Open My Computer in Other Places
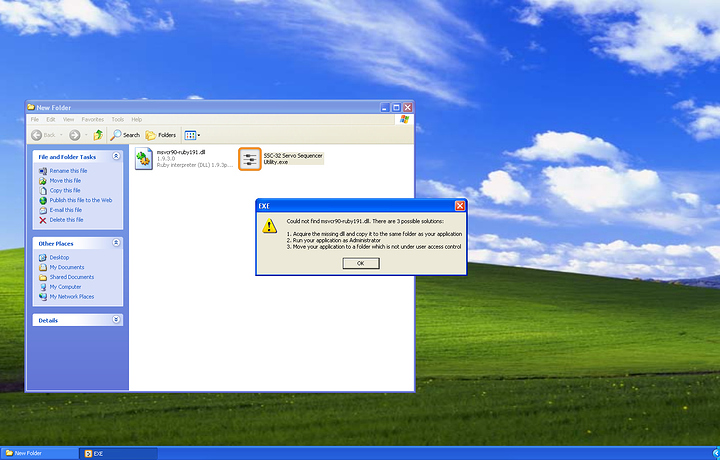The height and width of the screenshot is (460, 720). (x=65, y=287)
